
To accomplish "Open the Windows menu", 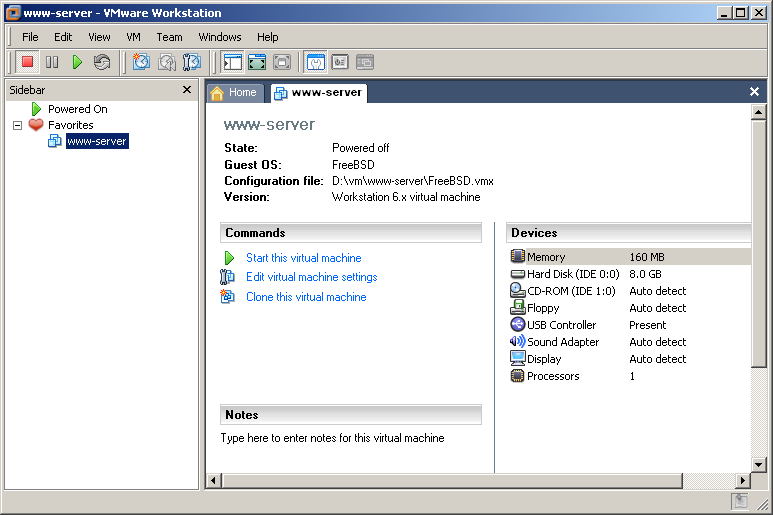I will [220, 37].
